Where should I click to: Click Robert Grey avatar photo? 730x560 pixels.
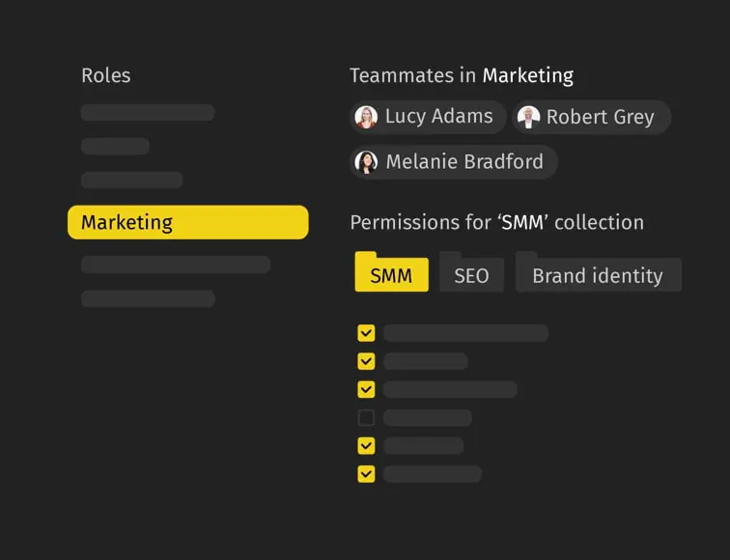point(528,117)
